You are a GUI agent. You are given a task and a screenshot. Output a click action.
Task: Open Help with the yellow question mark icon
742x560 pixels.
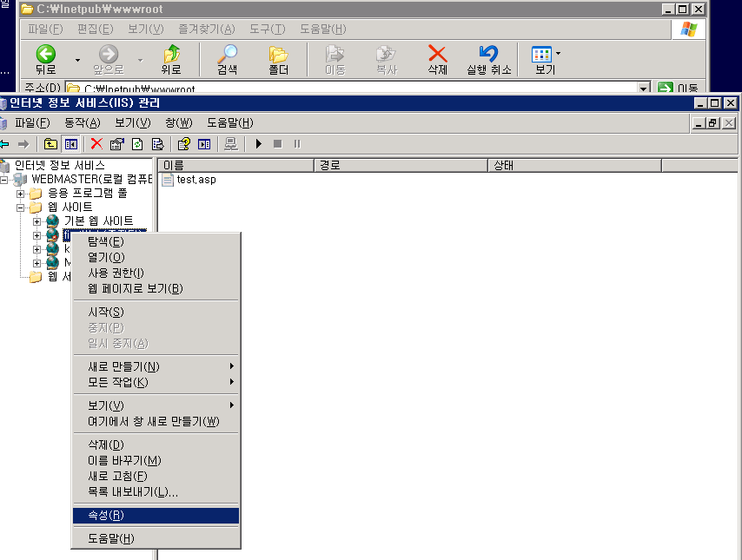(x=183, y=144)
